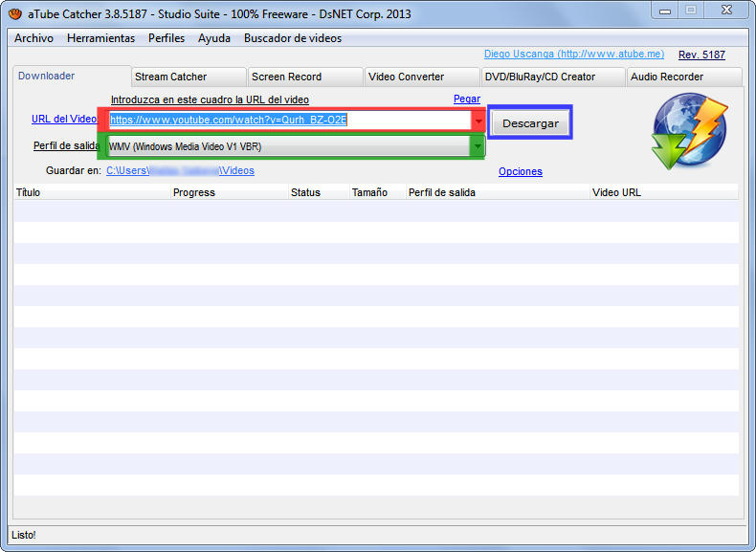Switch to the Audio Recorder tab

(684, 77)
